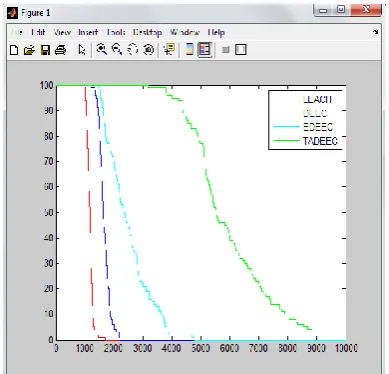Click the y-axis tick label 50
The image size is (389, 374).
(49, 212)
